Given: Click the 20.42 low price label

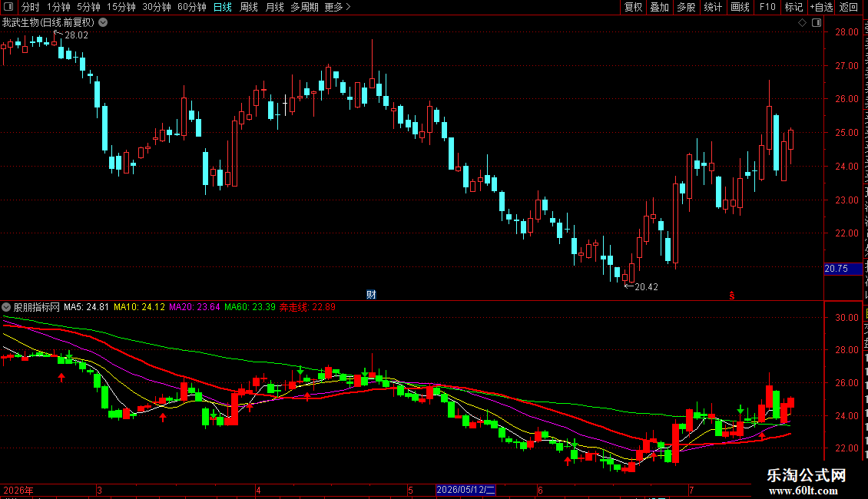Looking at the screenshot, I should coord(646,286).
